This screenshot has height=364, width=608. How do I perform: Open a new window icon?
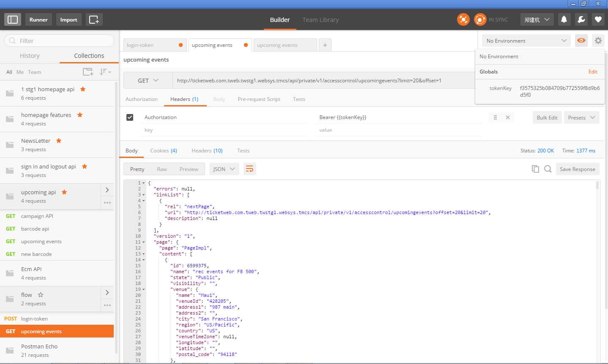click(94, 19)
